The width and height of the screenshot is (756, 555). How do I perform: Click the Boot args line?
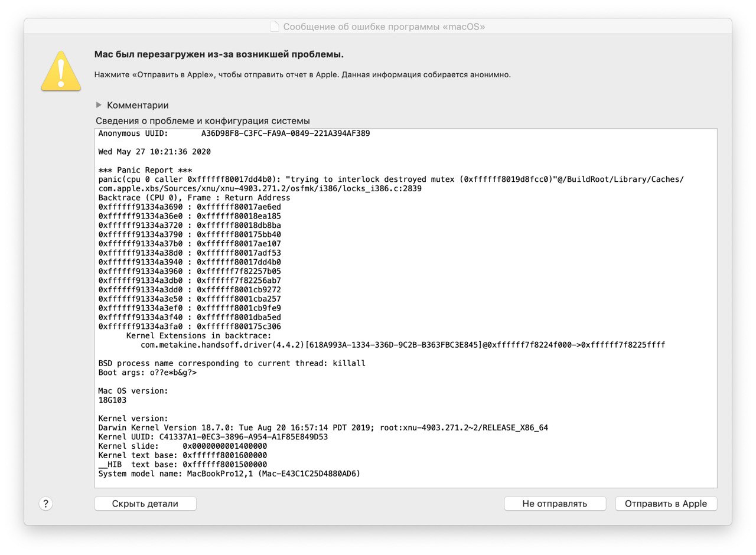(x=147, y=373)
